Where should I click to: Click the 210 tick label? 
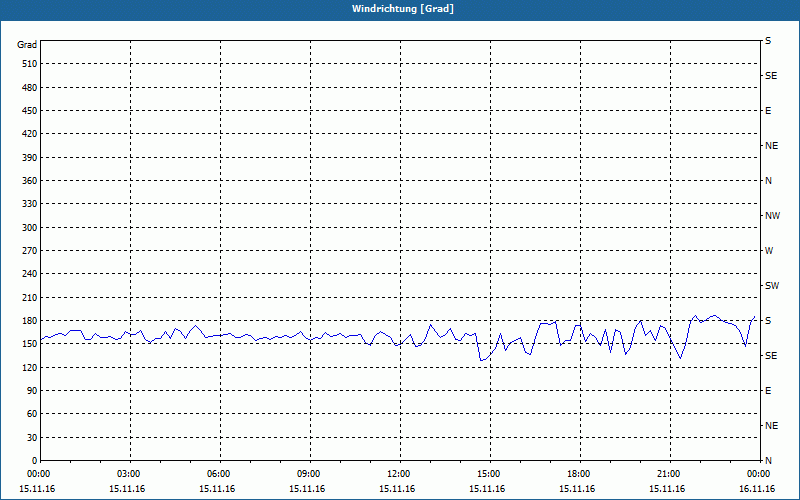pyautogui.click(x=30, y=297)
